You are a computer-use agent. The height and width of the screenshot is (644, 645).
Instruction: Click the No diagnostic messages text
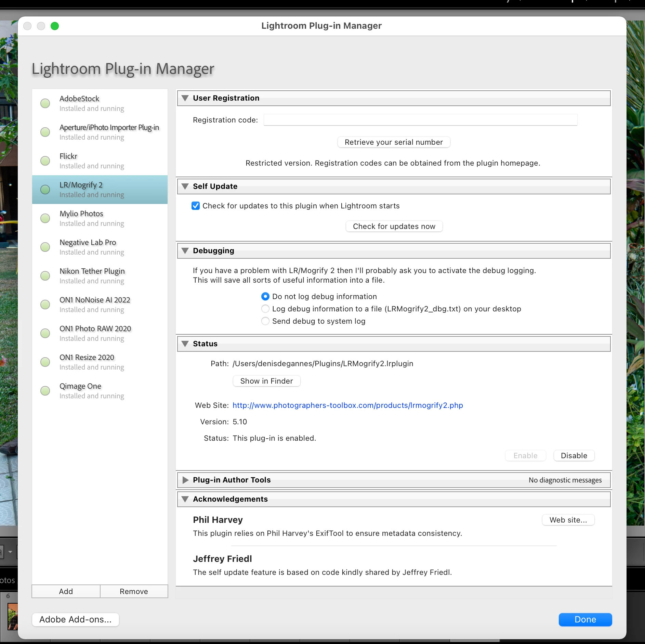[x=565, y=480]
